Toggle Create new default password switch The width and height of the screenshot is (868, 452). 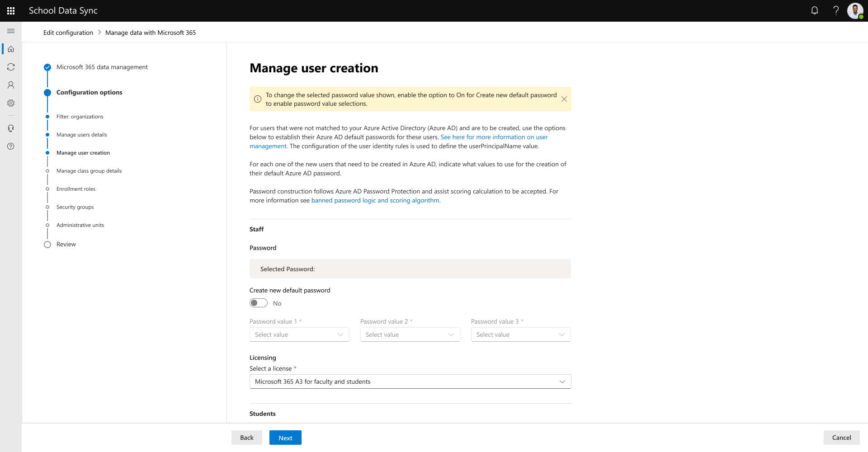(x=259, y=303)
